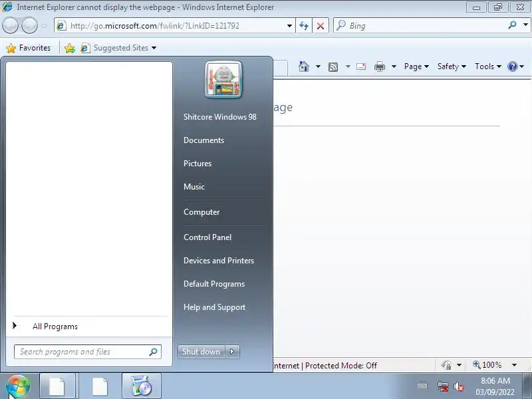The image size is (532, 399).
Task: Open the Feeds dropdown arrow
Action: pos(348,66)
